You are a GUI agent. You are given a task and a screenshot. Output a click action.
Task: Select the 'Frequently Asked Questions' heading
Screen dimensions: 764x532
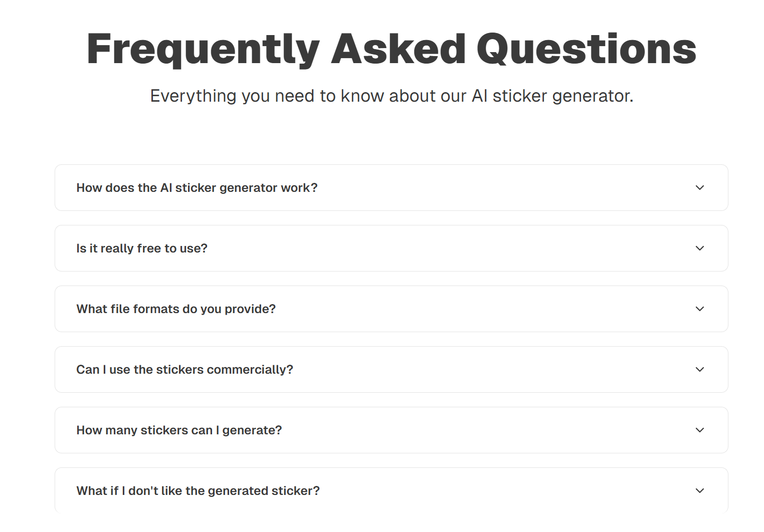[x=391, y=48]
